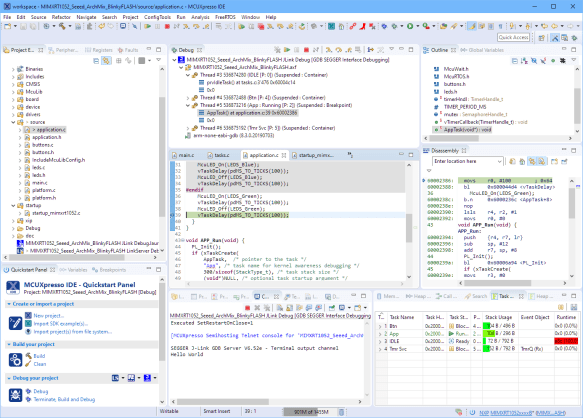Open the Source menu
Image resolution: width=583 pixels, height=418 pixels.
[x=38, y=17]
